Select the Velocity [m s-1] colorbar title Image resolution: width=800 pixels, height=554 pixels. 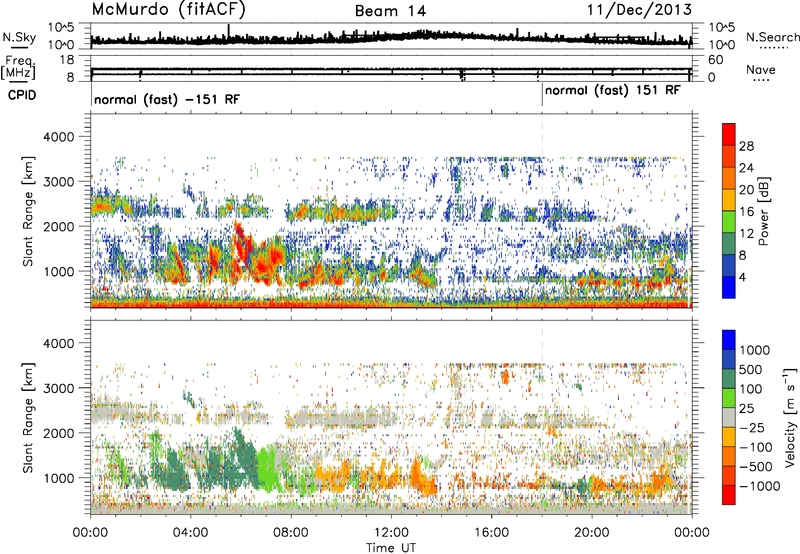pyautogui.click(x=790, y=417)
